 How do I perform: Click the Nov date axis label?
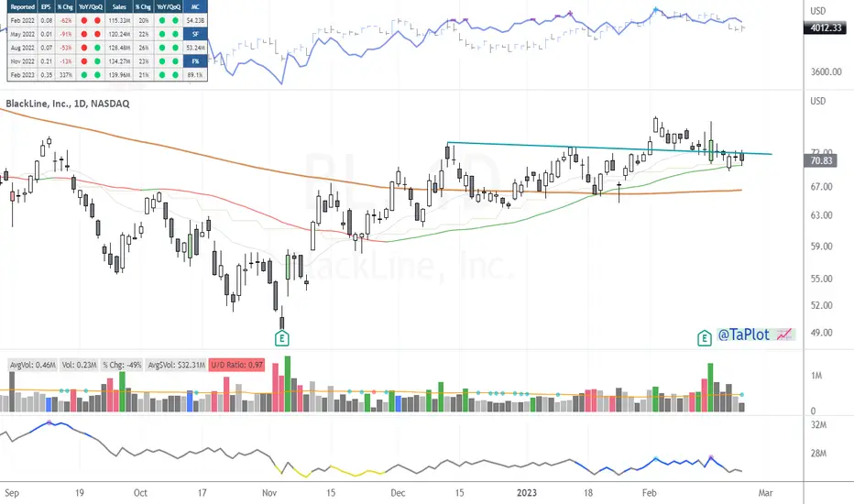(269, 493)
